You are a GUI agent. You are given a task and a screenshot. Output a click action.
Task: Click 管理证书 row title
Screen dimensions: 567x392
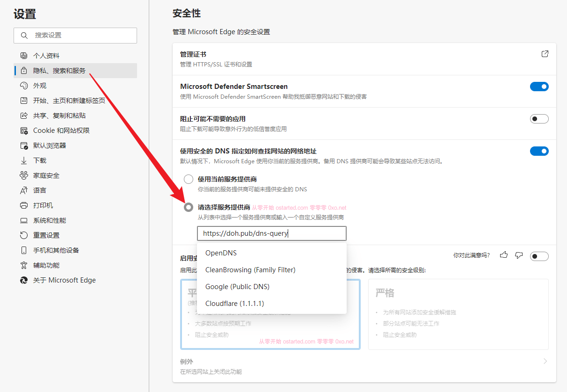point(193,54)
